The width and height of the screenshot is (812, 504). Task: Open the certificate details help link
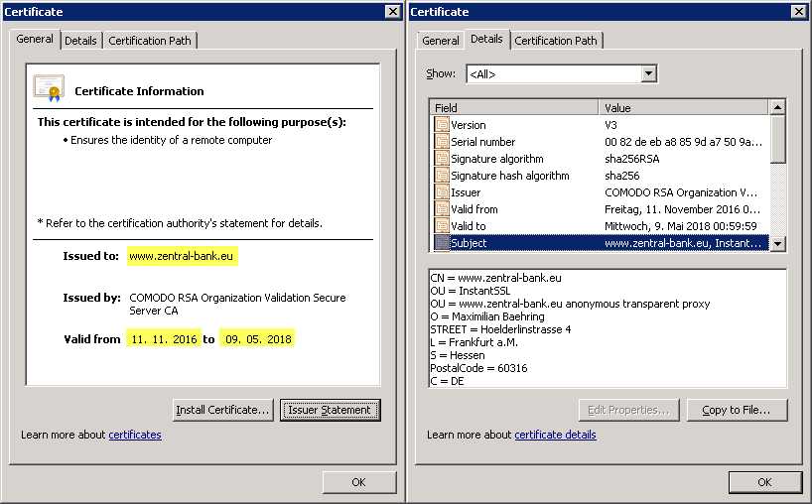pos(555,435)
